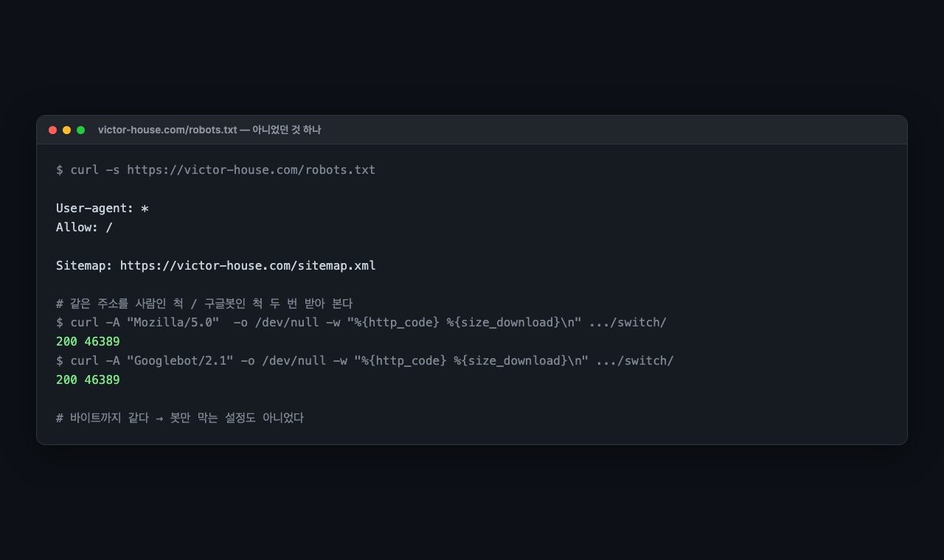Click the first curl -s robots.txt command
The image size is (944, 560).
coord(215,170)
